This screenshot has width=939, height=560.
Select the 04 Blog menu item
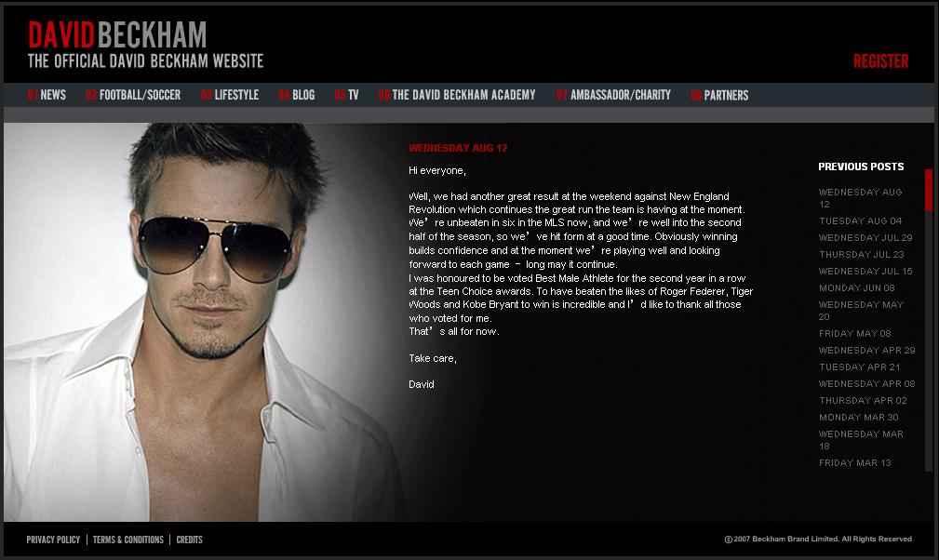pyautogui.click(x=297, y=95)
